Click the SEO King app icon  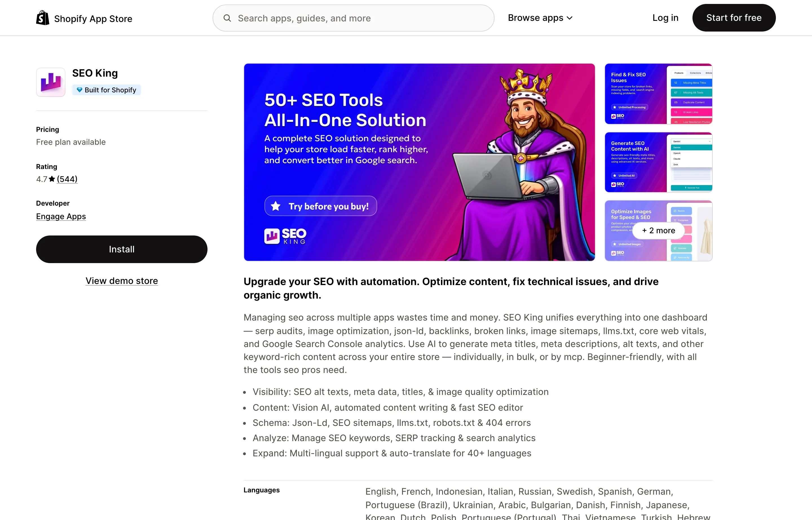(x=51, y=82)
